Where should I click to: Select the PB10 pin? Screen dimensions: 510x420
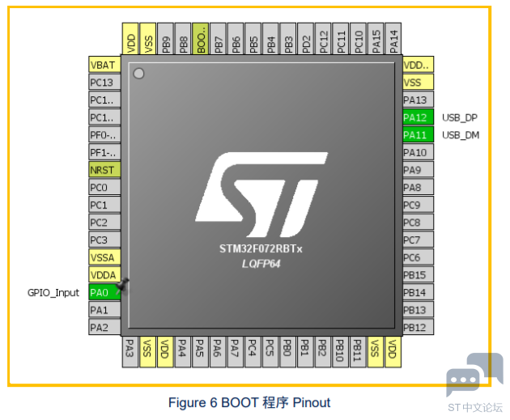[341, 352]
